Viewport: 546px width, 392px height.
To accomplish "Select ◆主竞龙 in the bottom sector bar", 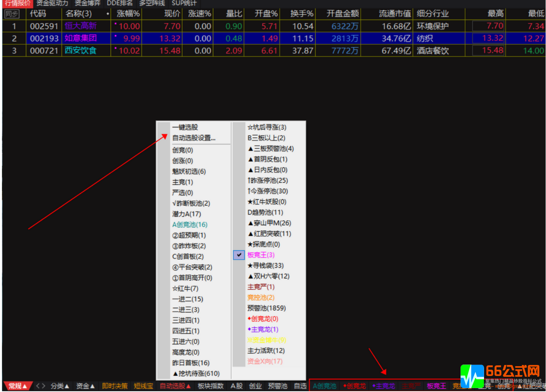I will coord(383,385).
